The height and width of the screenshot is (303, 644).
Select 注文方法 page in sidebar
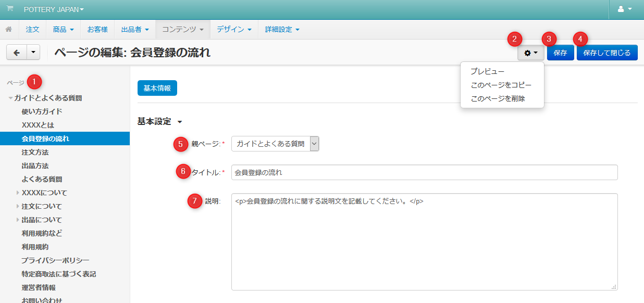(x=35, y=152)
